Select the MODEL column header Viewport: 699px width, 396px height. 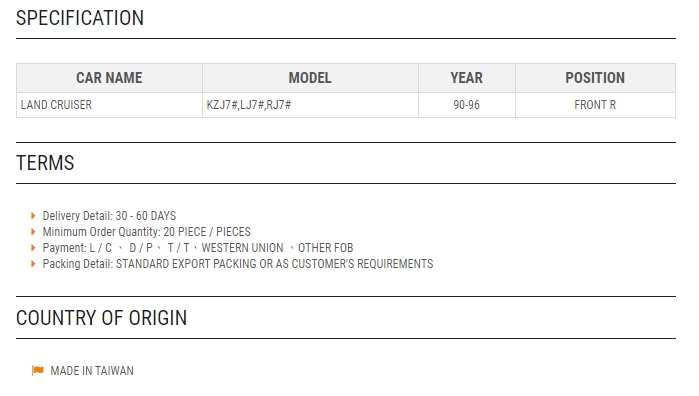coord(310,78)
